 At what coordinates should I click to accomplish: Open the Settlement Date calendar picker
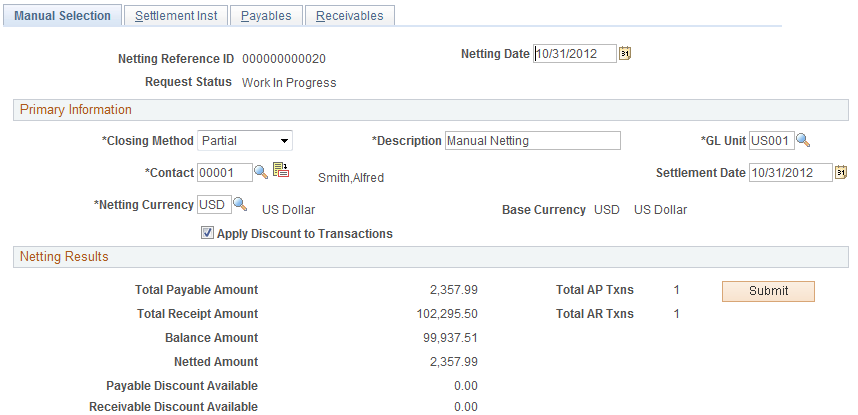[841, 172]
